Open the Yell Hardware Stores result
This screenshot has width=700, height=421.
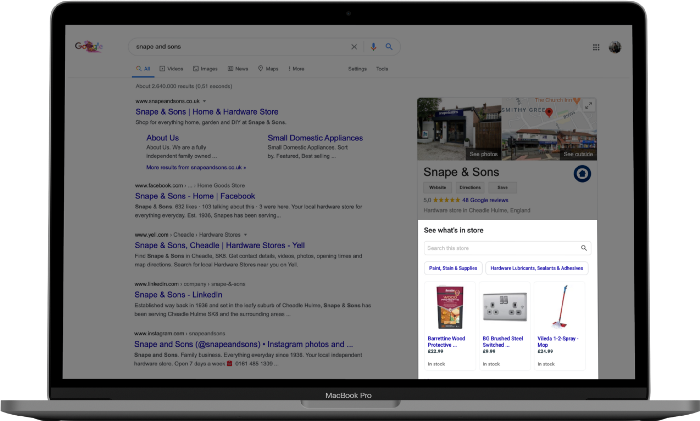220,245
